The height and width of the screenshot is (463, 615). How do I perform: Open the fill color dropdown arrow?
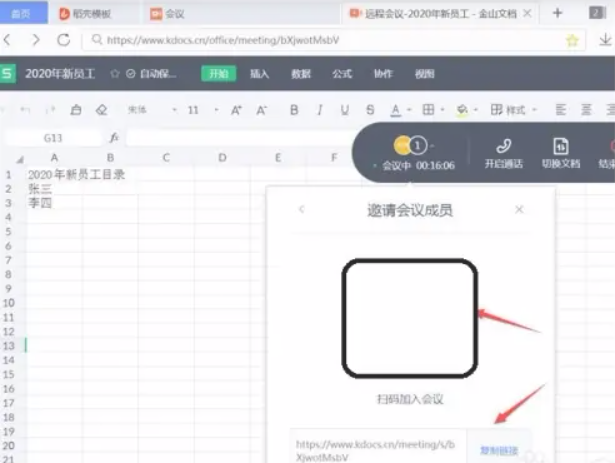[x=476, y=110]
